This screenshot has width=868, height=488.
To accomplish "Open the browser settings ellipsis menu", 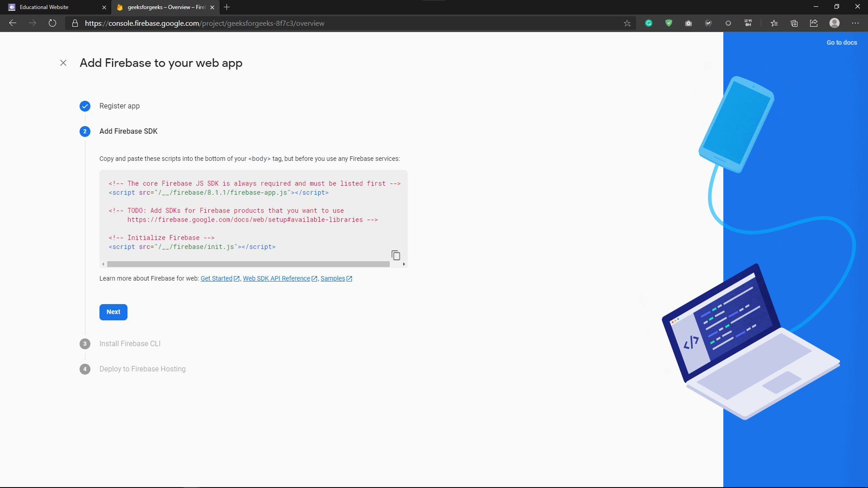I will pos(855,23).
